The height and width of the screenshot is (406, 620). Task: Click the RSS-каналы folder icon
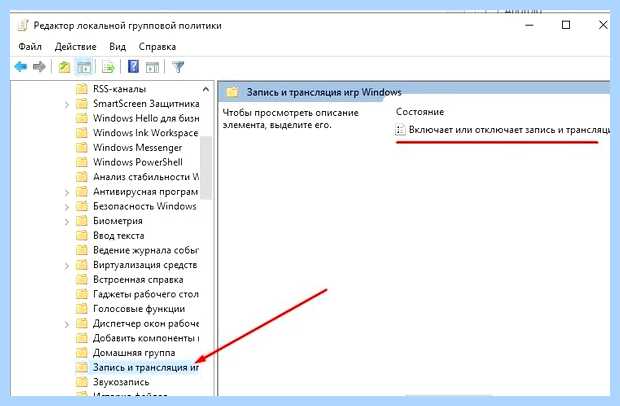pos(82,89)
